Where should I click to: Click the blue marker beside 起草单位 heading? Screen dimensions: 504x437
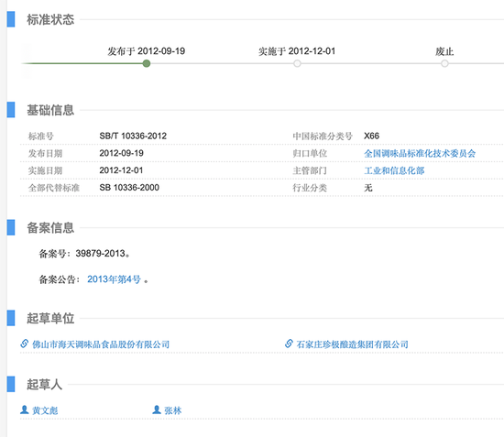(x=11, y=318)
